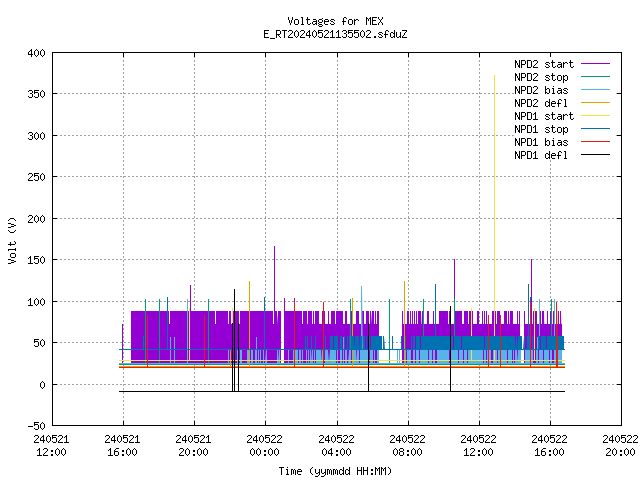Click the x-axis tick '240521 12:00'
The width and height of the screenshot is (640, 480).
click(x=51, y=445)
